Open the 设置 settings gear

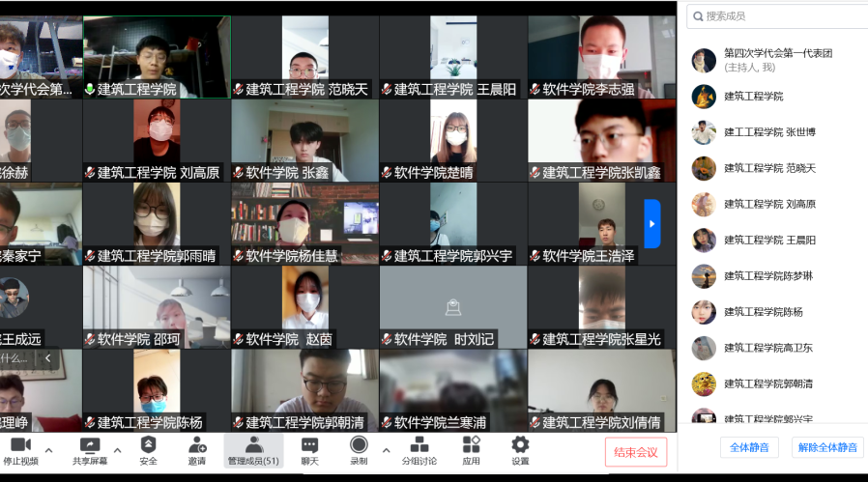click(520, 445)
